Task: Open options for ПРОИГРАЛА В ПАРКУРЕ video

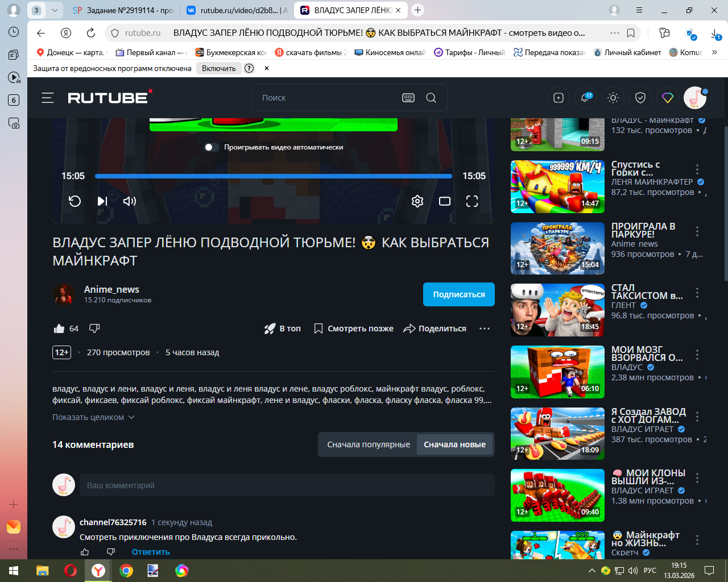Action: (x=697, y=231)
